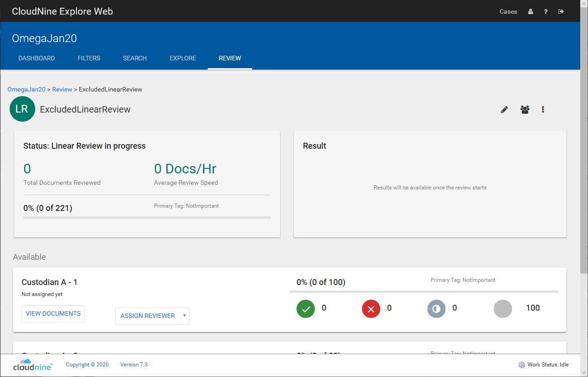Image resolution: width=588 pixels, height=377 pixels.
Task: Click the Custodian A - 1 progress bar
Action: (424, 291)
